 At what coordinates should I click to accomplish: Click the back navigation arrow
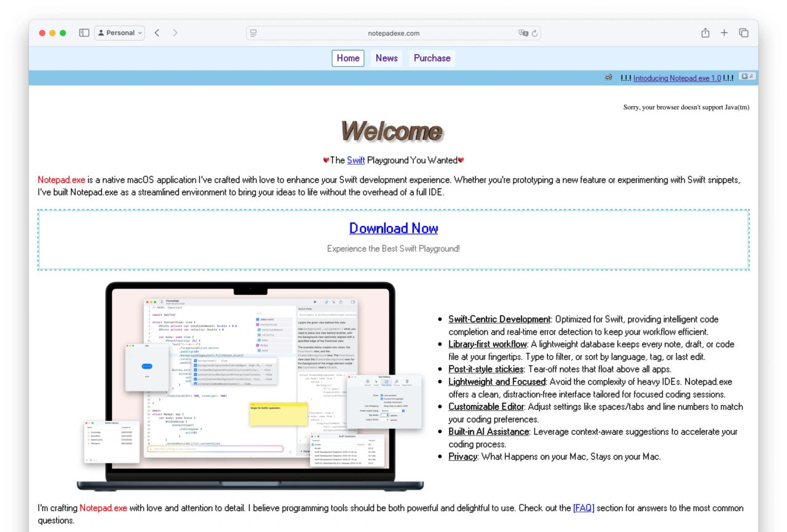[x=157, y=33]
